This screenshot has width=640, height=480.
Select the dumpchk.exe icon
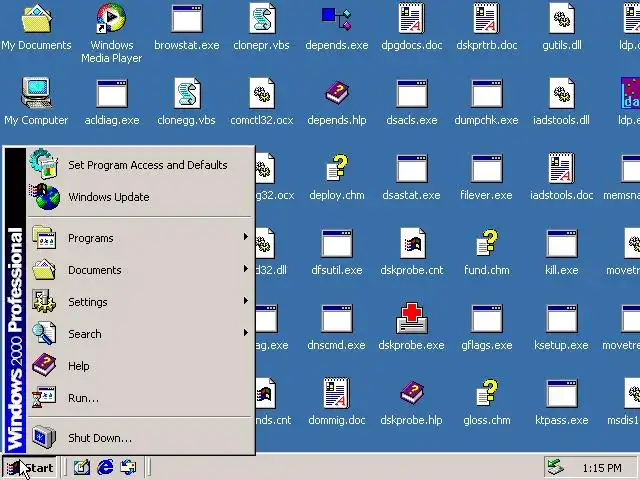tap(487, 94)
